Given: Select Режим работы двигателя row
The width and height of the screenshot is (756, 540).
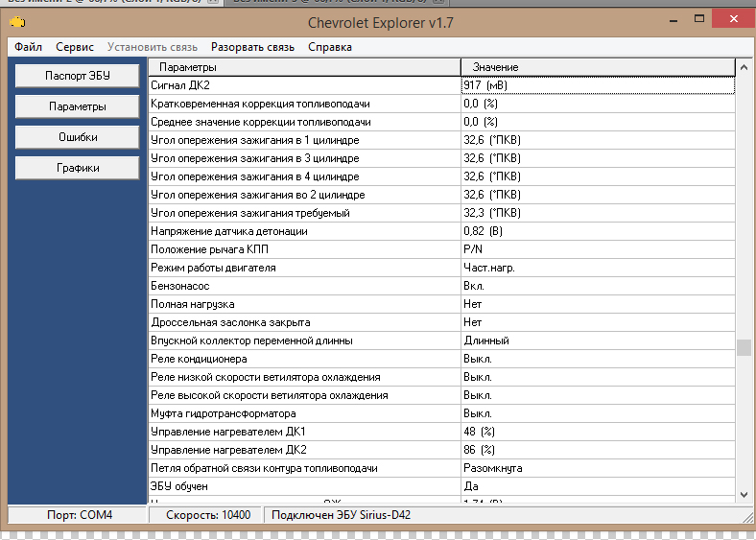Looking at the screenshot, I should 441,268.
